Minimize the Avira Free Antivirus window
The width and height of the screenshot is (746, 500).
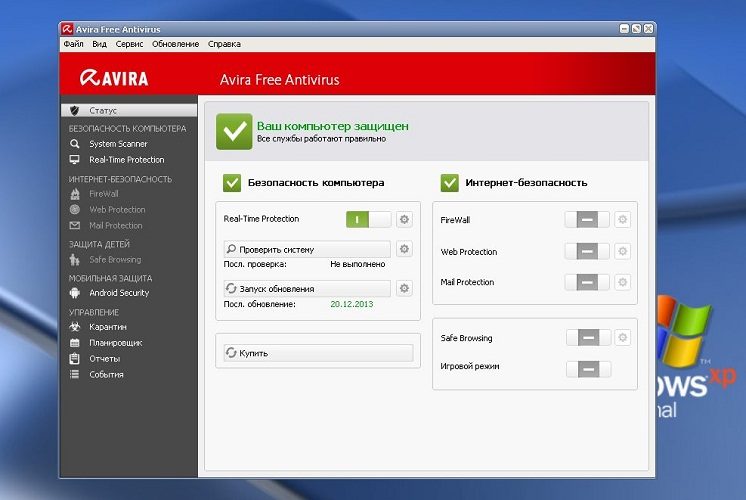624,29
